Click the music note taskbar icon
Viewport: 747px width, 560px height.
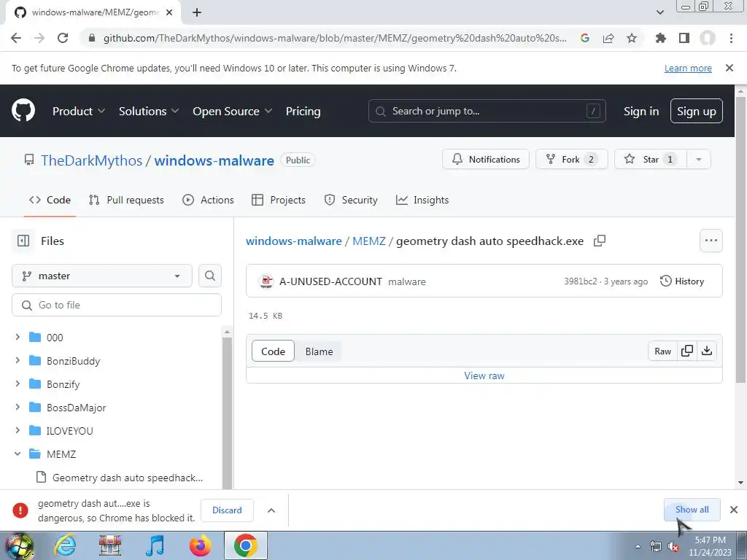pyautogui.click(x=155, y=545)
